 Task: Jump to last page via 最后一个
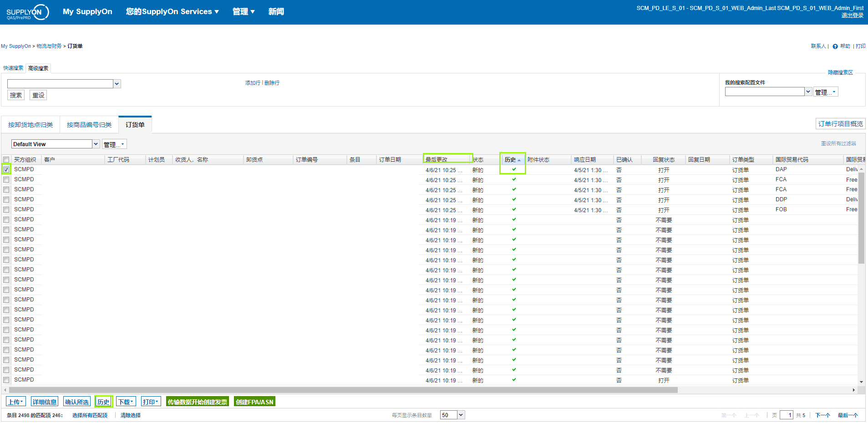[x=848, y=415]
